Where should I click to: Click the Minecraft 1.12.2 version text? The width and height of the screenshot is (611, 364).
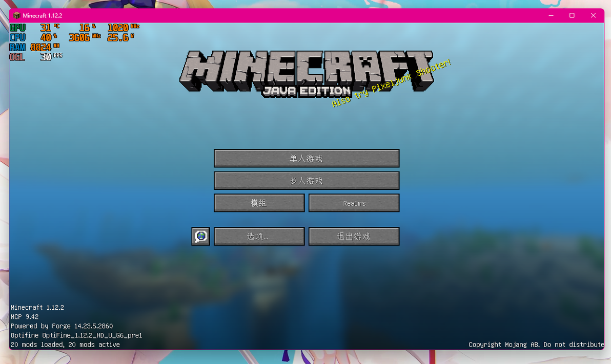tap(37, 307)
